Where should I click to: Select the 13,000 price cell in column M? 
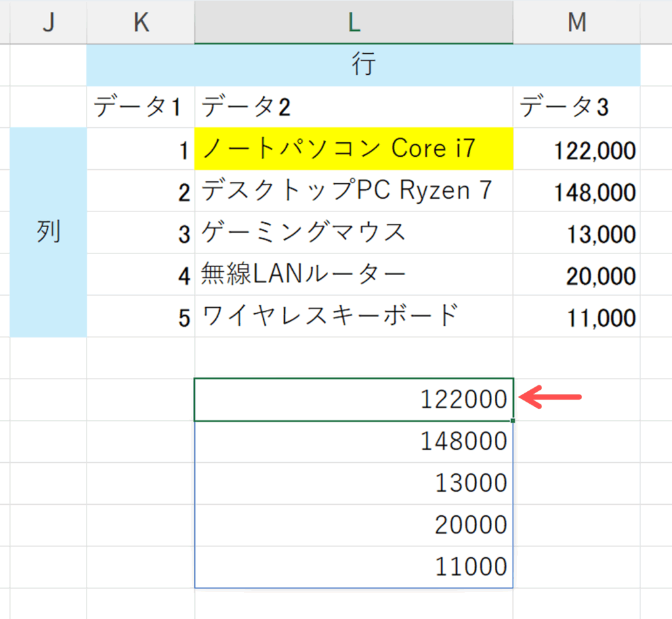pyautogui.click(x=576, y=233)
